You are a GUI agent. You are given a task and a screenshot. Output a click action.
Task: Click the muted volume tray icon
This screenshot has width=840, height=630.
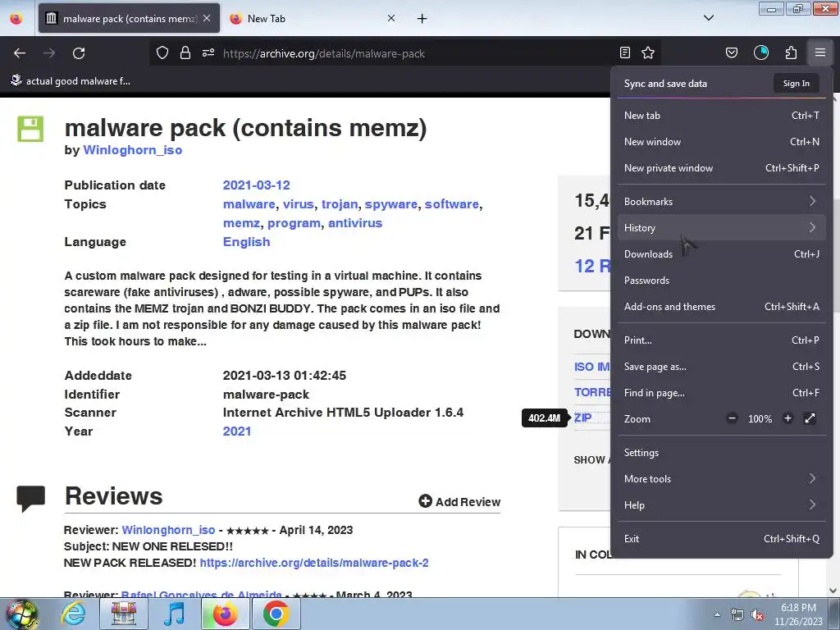757,615
